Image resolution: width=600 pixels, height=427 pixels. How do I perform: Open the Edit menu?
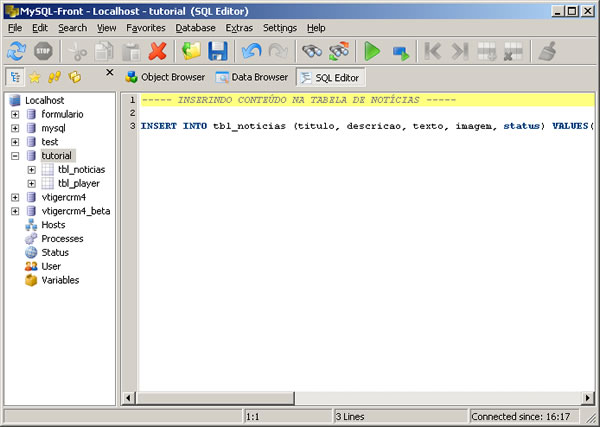tap(40, 28)
